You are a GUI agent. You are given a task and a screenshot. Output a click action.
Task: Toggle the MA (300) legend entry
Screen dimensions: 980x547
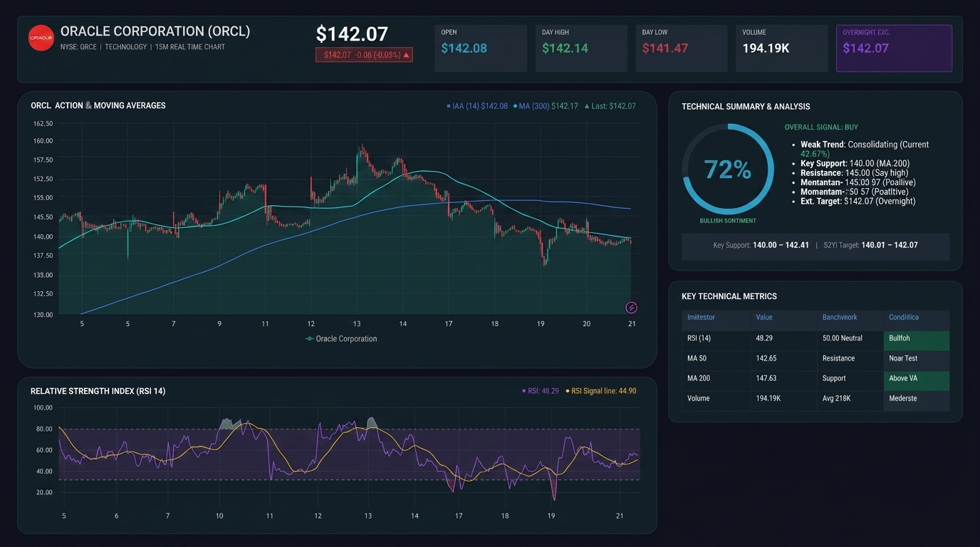pos(546,106)
